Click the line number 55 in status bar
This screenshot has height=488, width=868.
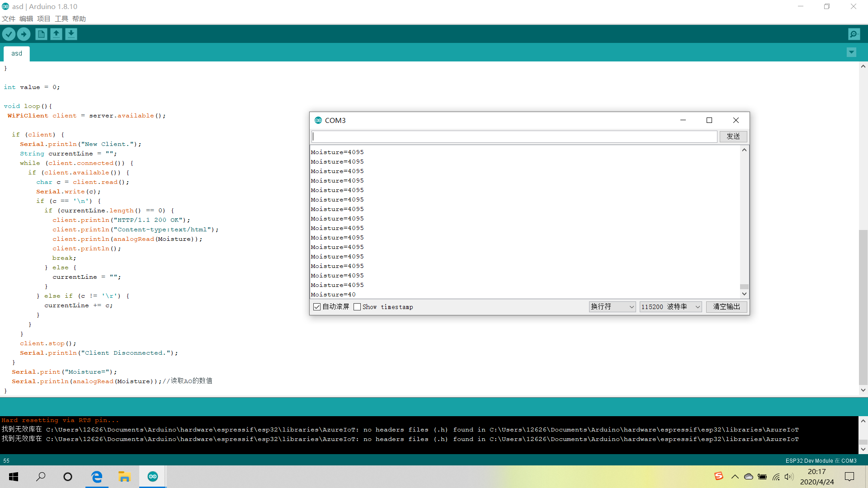6,461
